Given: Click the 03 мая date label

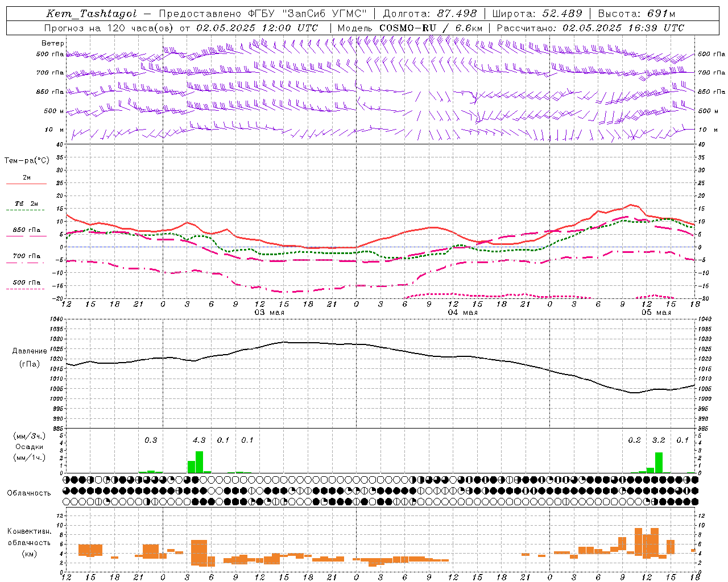Looking at the screenshot, I should click(x=269, y=313).
